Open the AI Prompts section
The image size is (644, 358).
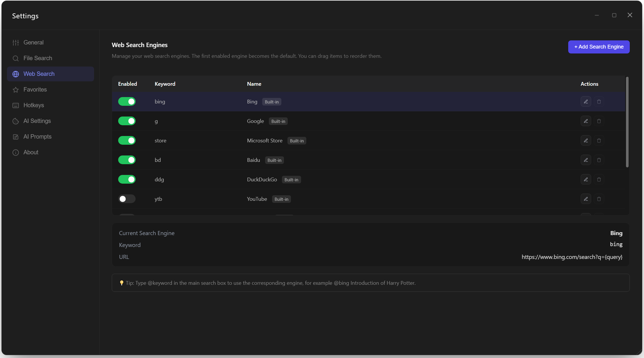[x=51, y=137]
